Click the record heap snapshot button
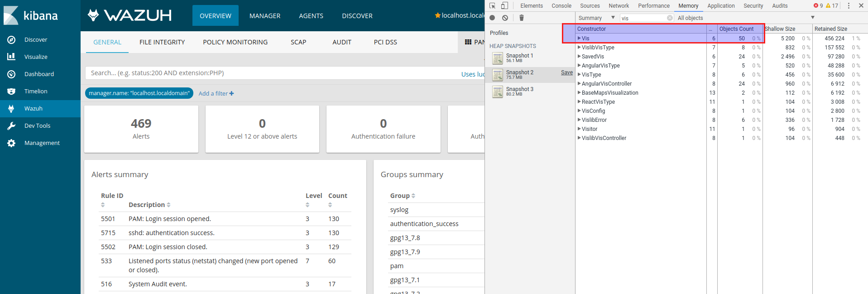 point(492,18)
